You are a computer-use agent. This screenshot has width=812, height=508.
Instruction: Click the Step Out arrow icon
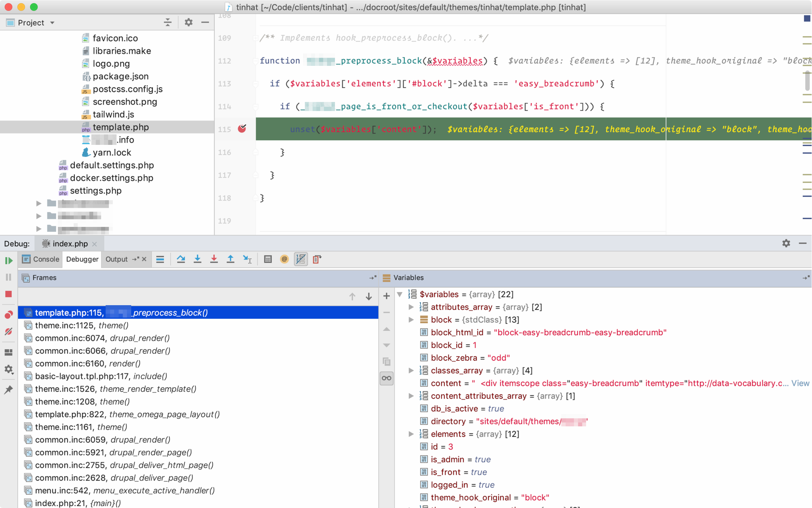coord(230,259)
